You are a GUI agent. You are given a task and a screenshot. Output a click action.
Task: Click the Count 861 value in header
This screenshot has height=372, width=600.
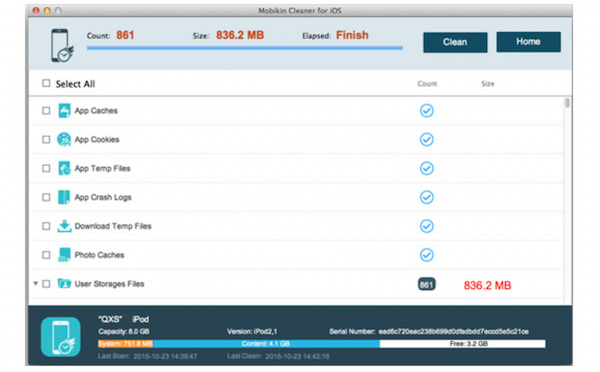[125, 35]
